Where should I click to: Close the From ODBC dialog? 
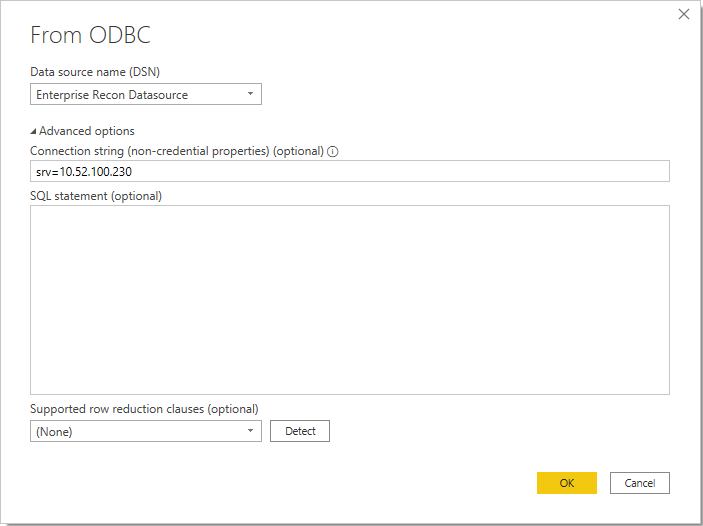pyautogui.click(x=684, y=14)
